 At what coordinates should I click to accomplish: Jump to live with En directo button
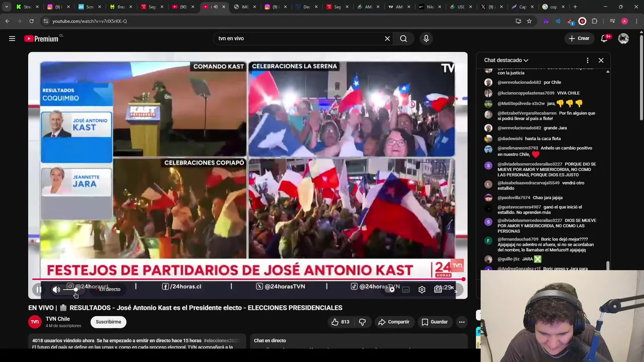coord(109,290)
